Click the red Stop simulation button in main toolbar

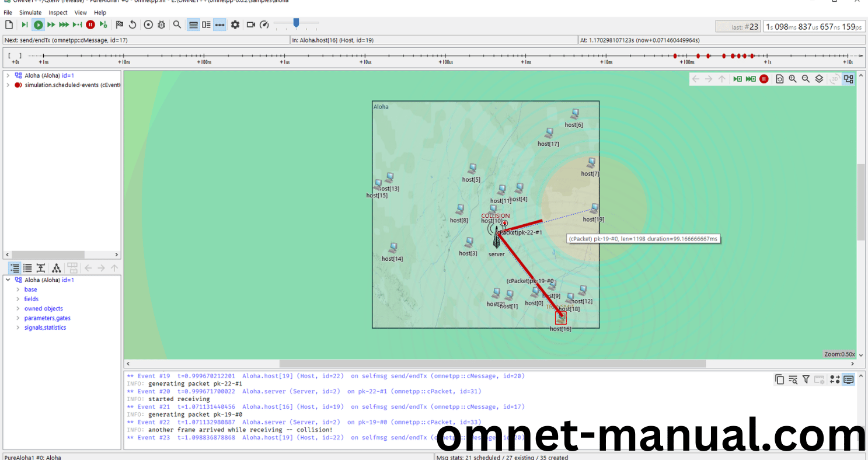point(90,25)
